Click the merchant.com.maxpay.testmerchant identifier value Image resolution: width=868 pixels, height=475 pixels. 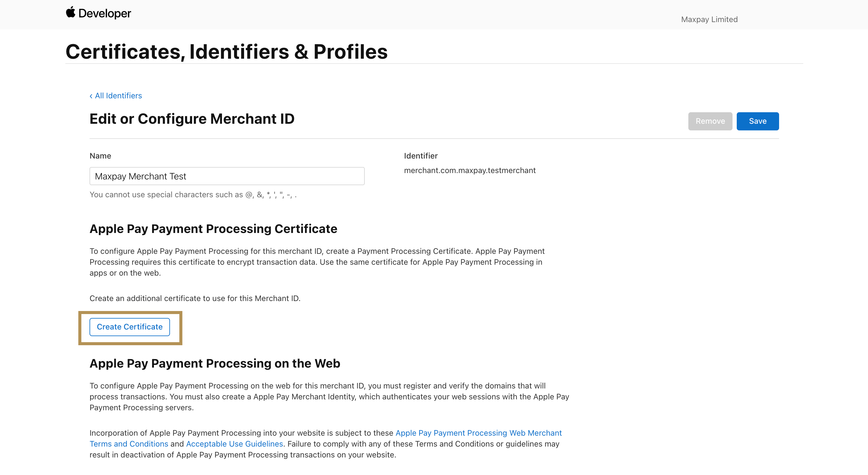[469, 170]
